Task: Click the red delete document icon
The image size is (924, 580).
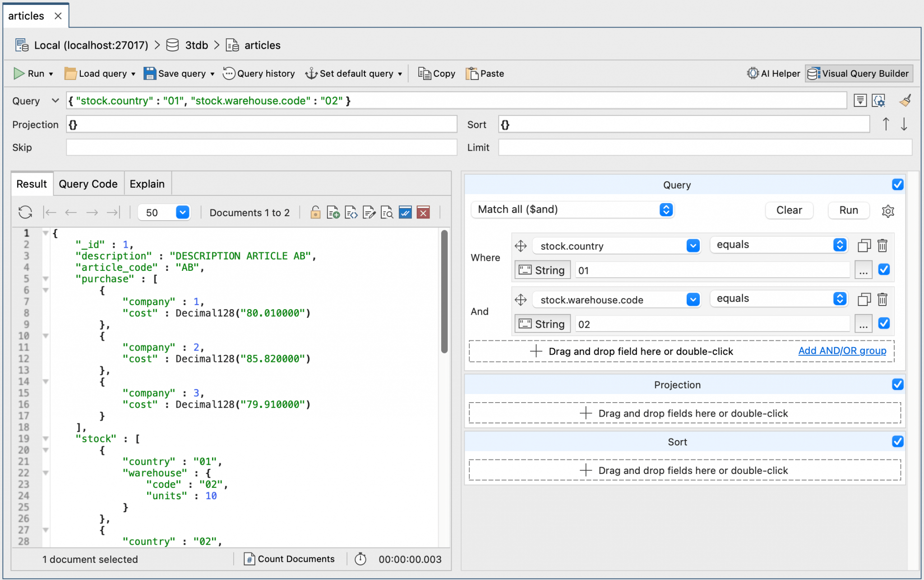Action: coord(423,212)
